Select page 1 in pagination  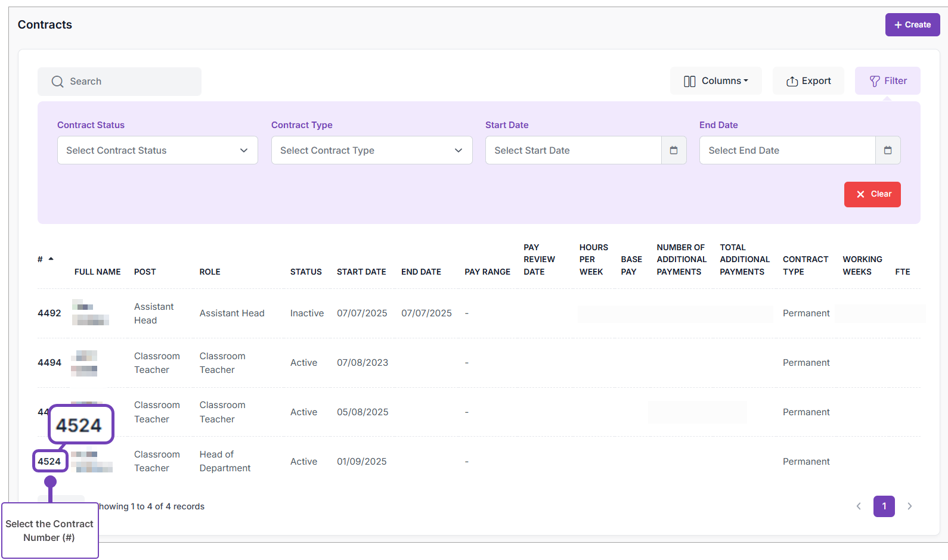tap(884, 506)
